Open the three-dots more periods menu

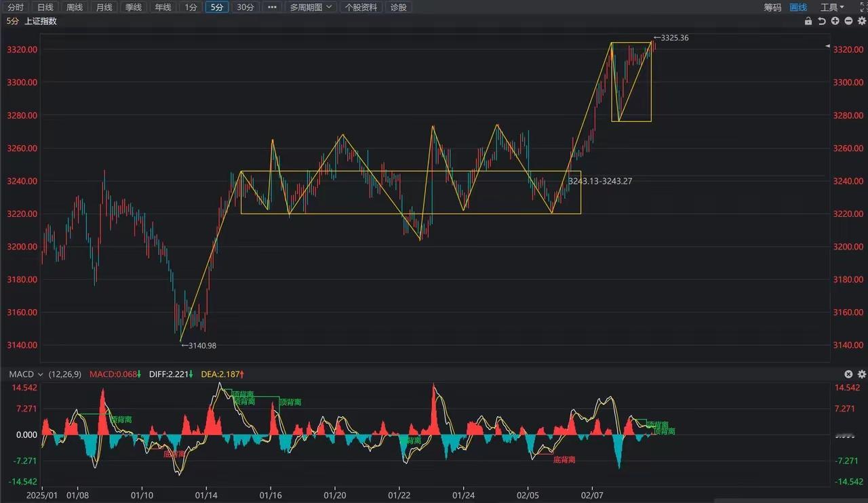[272, 7]
